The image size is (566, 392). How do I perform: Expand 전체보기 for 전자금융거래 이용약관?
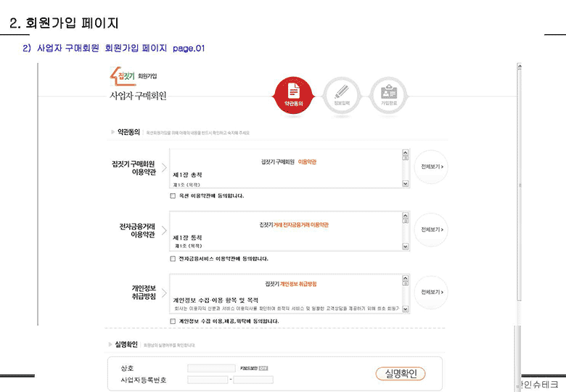point(432,229)
